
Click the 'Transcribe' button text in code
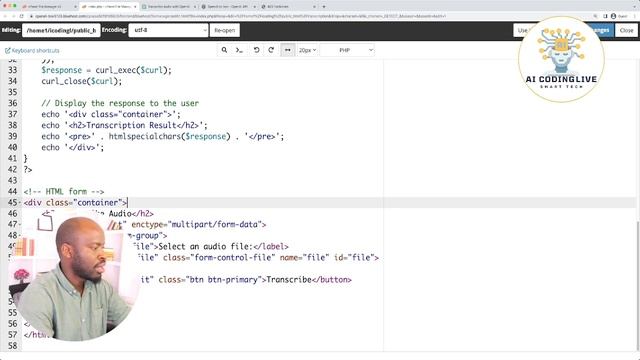289,280
